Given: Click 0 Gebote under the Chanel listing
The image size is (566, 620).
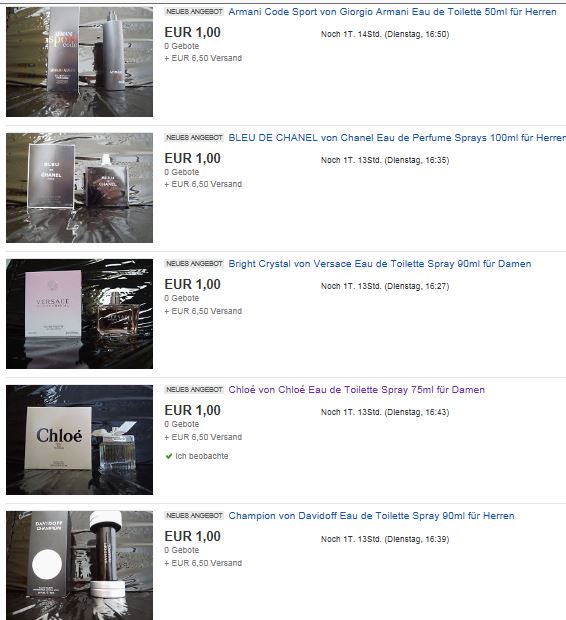Looking at the screenshot, I should point(182,172).
